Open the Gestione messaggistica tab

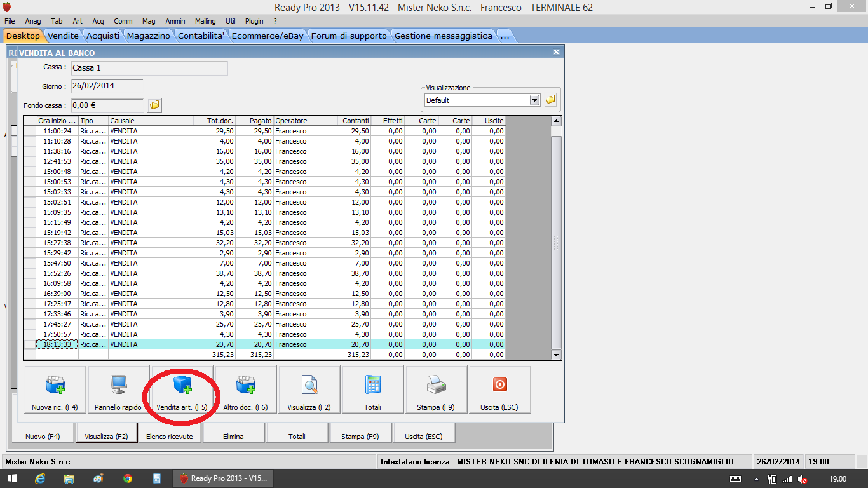click(444, 36)
